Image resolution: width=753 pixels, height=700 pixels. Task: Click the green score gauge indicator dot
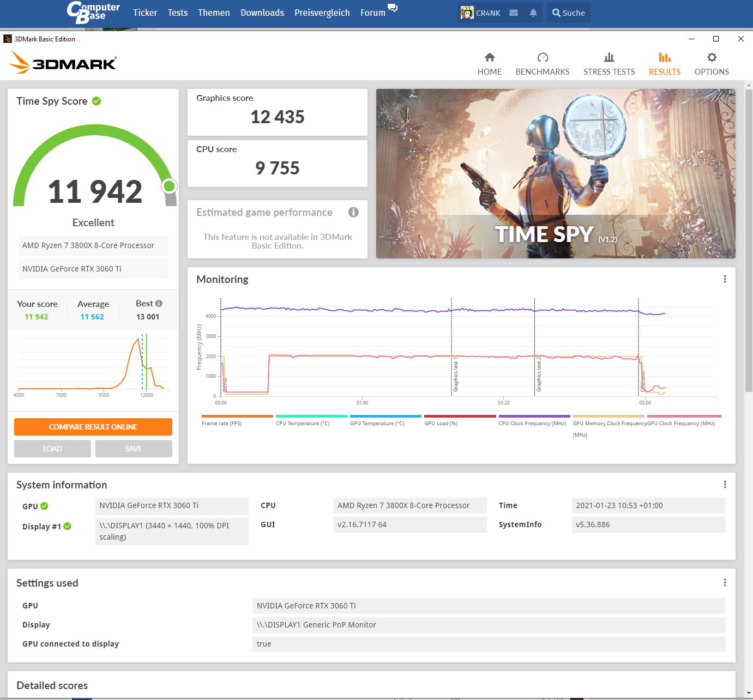click(x=169, y=186)
